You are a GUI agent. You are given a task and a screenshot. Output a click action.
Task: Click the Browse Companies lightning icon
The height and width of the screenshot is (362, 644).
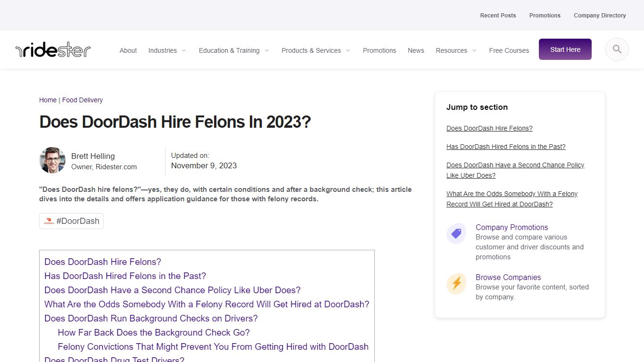[x=456, y=283]
